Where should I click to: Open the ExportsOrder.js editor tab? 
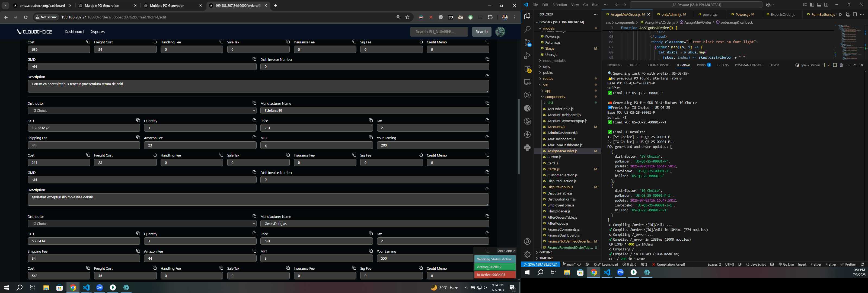pyautogui.click(x=782, y=14)
